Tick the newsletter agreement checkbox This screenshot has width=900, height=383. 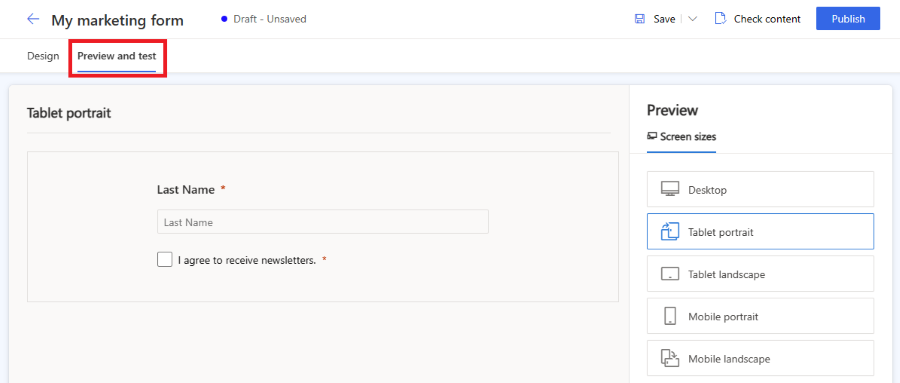165,260
